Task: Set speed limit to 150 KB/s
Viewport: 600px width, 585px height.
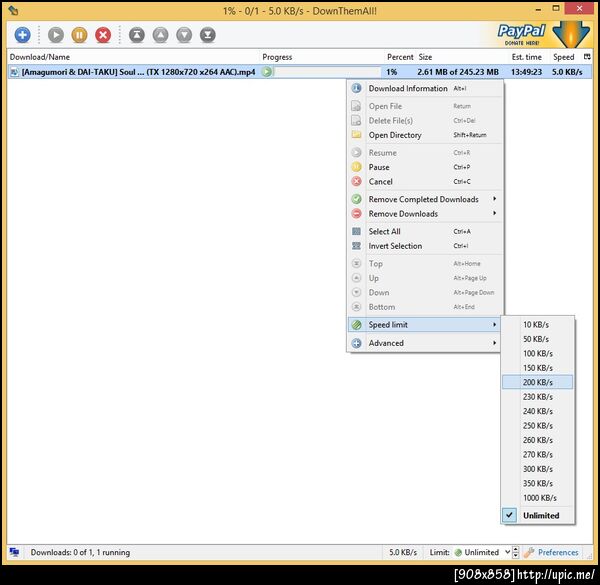Action: [537, 368]
